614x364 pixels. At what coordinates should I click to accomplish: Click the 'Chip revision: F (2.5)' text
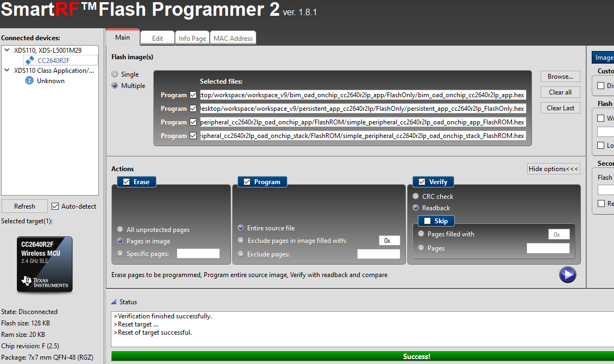30,346
